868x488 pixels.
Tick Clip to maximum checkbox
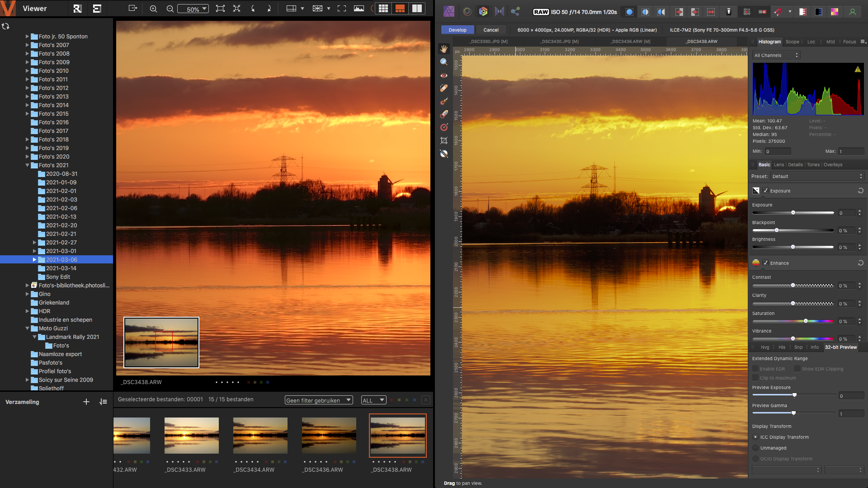[x=755, y=378]
